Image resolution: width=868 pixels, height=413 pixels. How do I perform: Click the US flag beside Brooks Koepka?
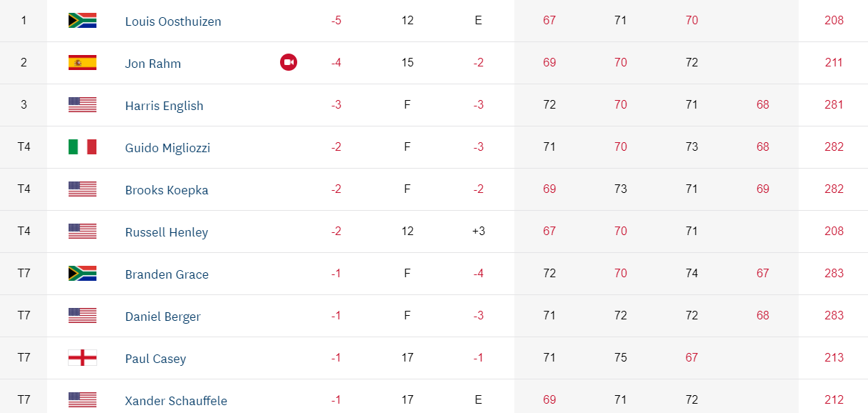[x=82, y=189]
